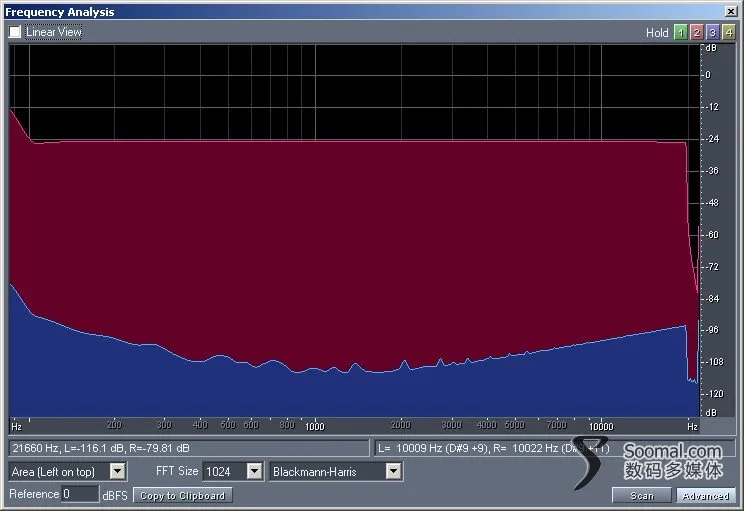This screenshot has height=511, width=744.
Task: Close the Frequency Analysis window
Action: click(x=731, y=11)
